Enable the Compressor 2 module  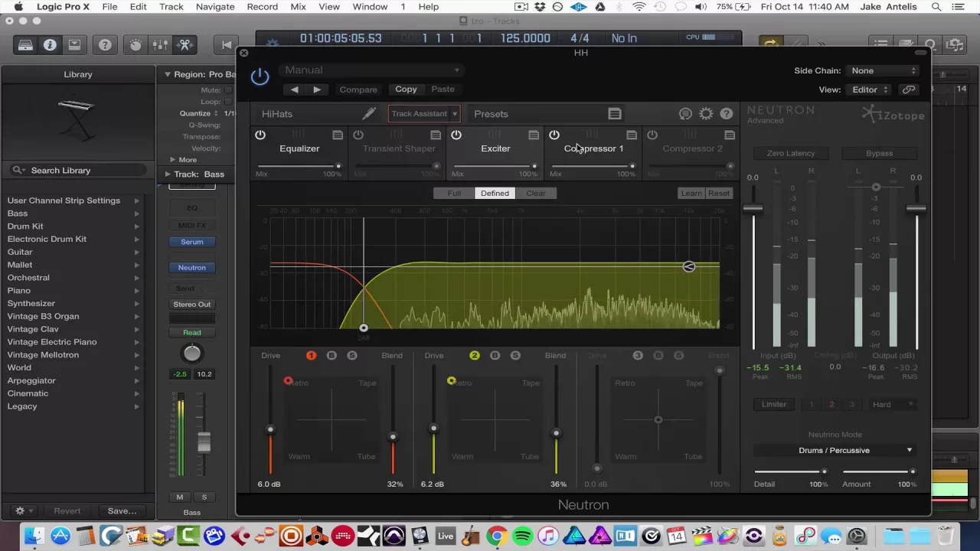point(652,135)
